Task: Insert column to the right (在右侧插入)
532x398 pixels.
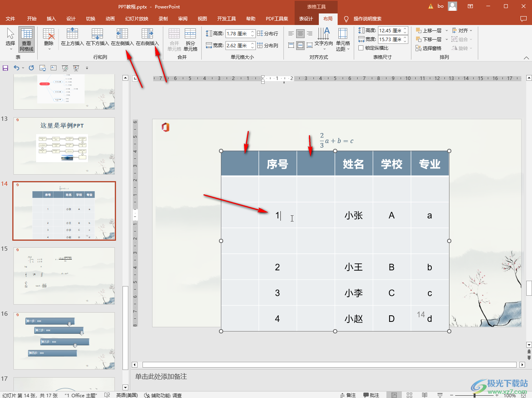Action: click(x=147, y=37)
